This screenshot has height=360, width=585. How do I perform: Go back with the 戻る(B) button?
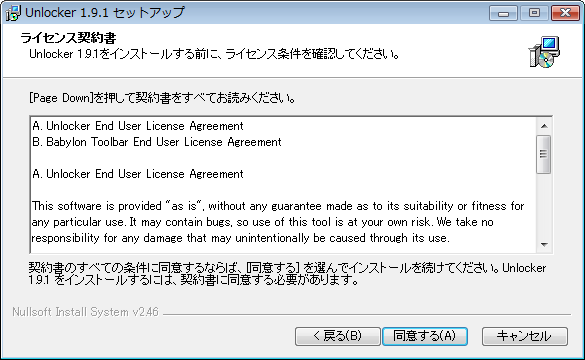point(338,336)
